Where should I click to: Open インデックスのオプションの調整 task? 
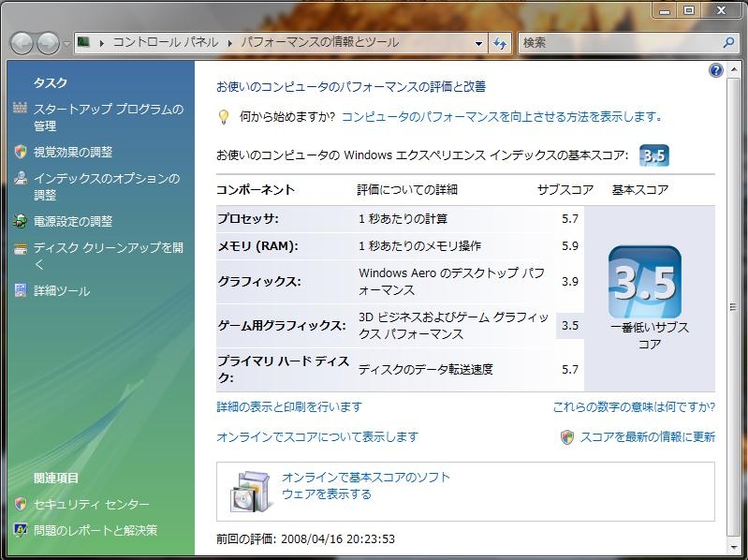pos(107,186)
